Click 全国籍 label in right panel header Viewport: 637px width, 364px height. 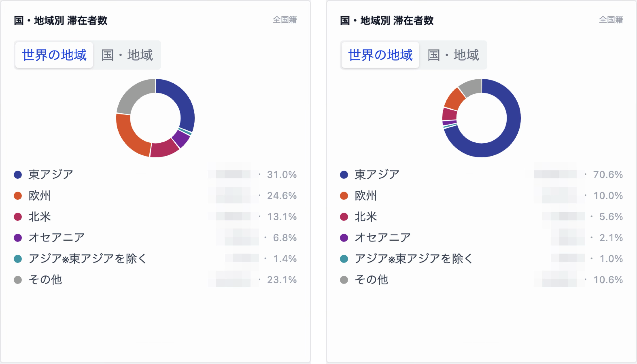611,20
